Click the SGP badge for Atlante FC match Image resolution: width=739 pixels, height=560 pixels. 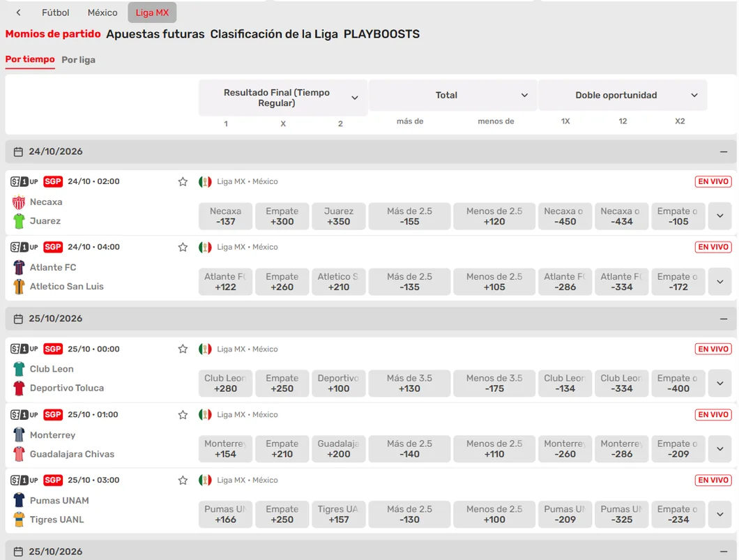53,247
